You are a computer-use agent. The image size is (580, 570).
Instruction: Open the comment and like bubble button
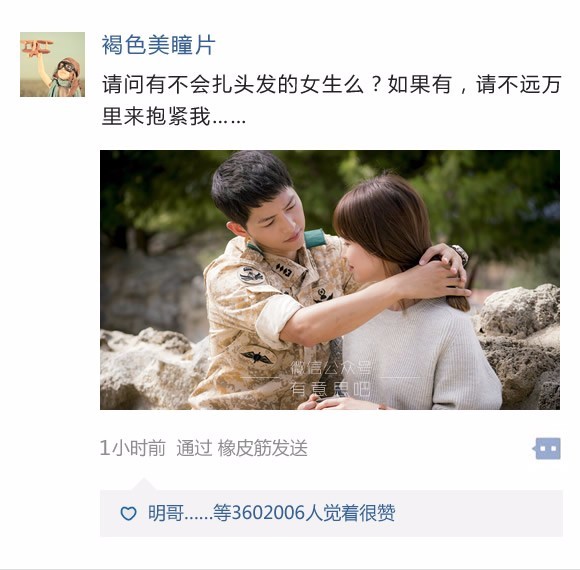click(548, 448)
